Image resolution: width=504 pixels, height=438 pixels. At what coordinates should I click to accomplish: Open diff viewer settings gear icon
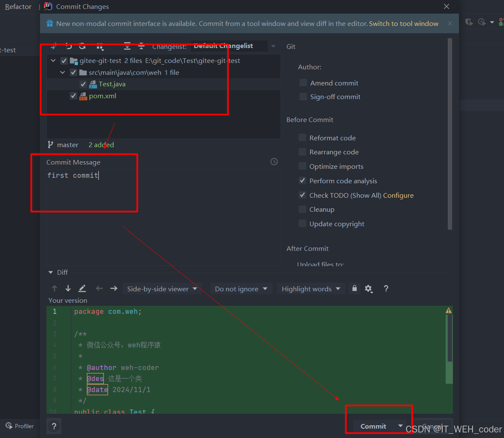369,289
